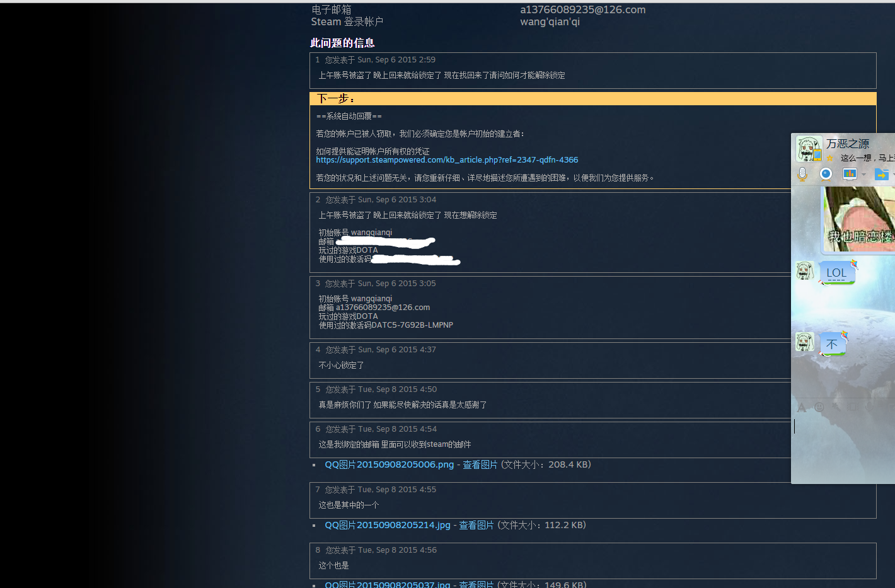Click 查看图片 next to QQ图片20150908205214.jpg
The height and width of the screenshot is (588, 895).
476,525
